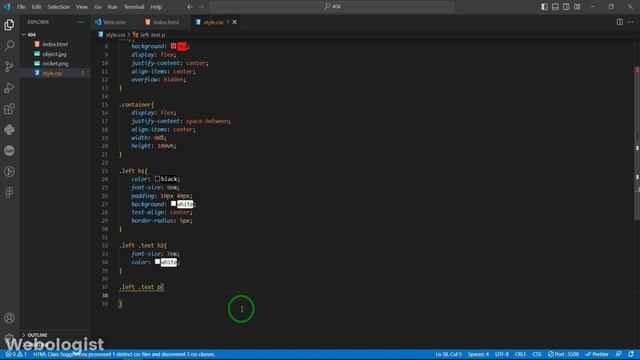
Task: Click the CSS language mode status
Action: [x=537, y=354]
